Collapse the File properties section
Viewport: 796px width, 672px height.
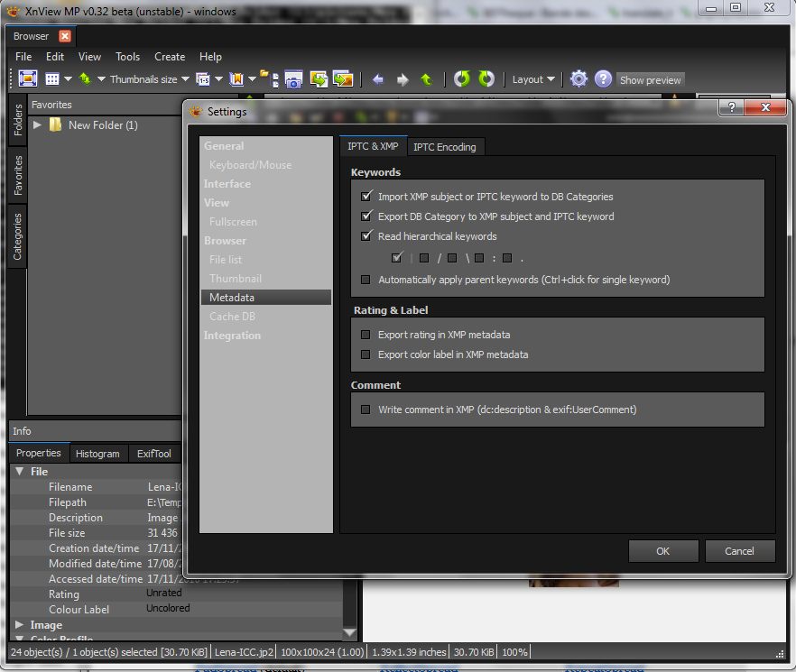[20, 471]
